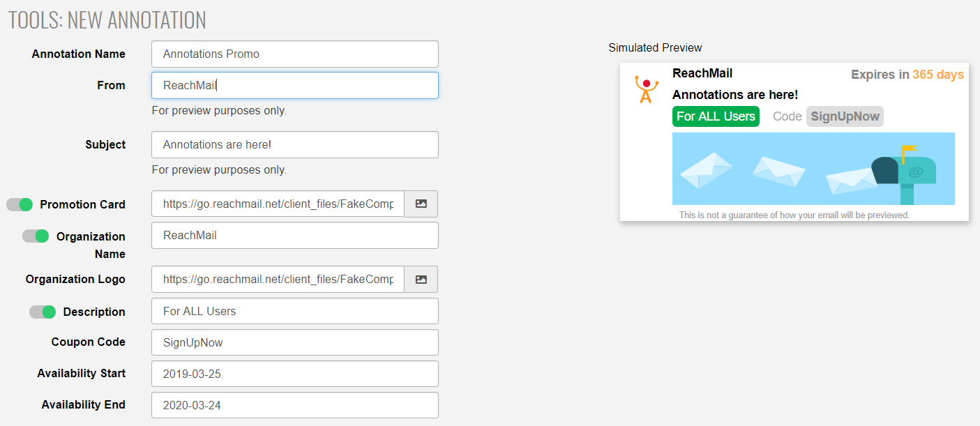Click image picker icon beside Promotion Card URL
This screenshot has width=980, height=426.
tap(421, 204)
